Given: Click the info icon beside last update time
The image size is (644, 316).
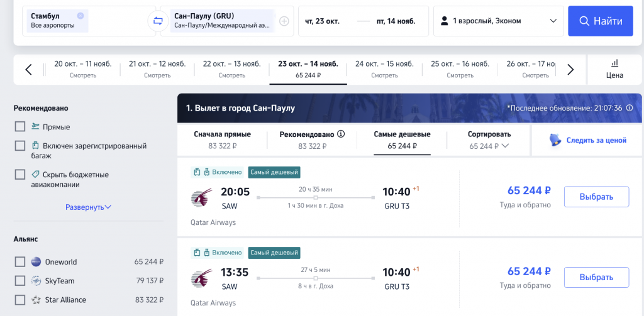Looking at the screenshot, I should pyautogui.click(x=630, y=108).
